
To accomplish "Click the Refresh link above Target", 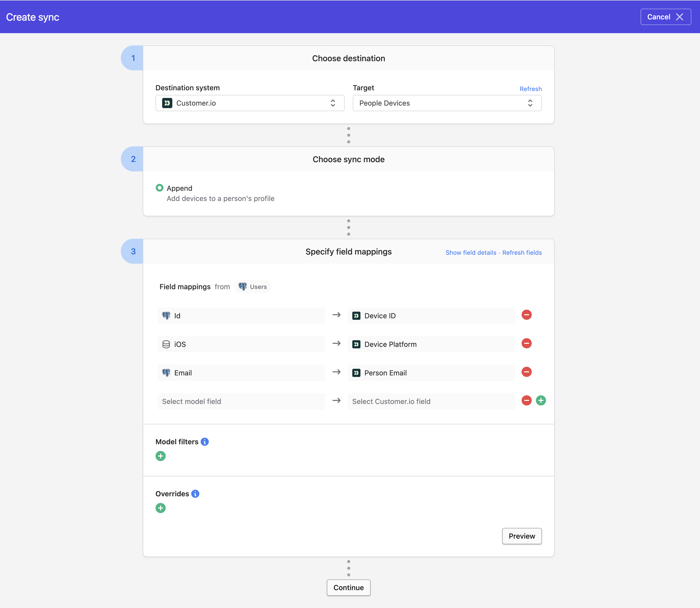I will tap(530, 89).
